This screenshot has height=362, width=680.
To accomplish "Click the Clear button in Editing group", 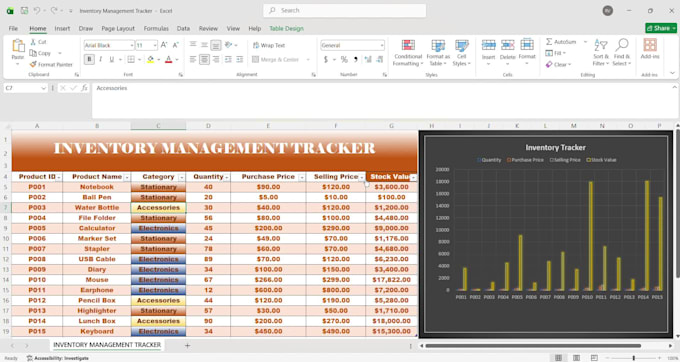I will pyautogui.click(x=558, y=64).
